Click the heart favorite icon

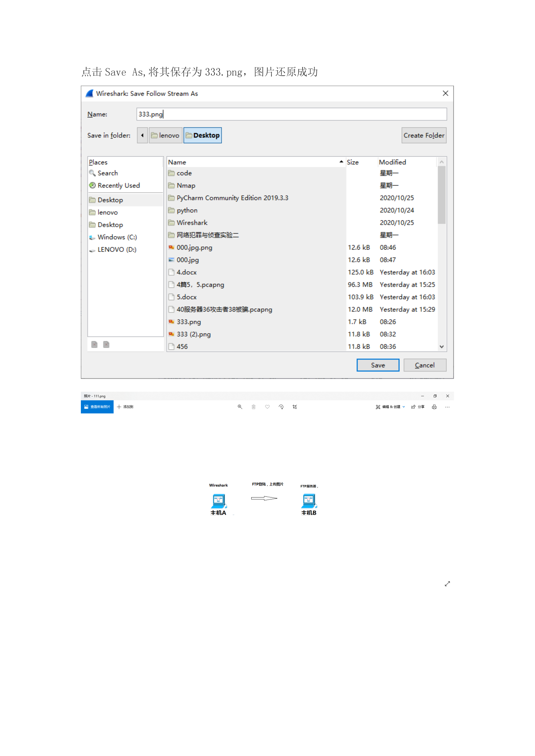(x=267, y=407)
